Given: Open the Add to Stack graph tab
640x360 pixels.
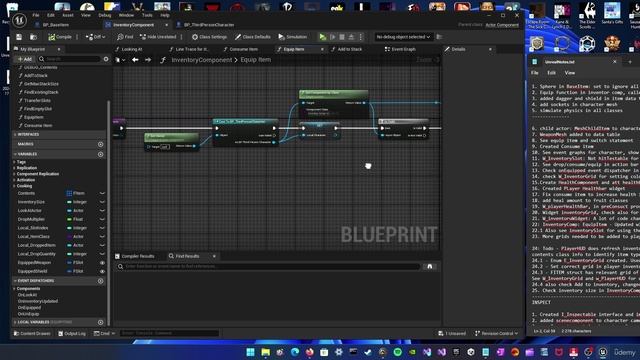Looking at the screenshot, I should tap(350, 49).
